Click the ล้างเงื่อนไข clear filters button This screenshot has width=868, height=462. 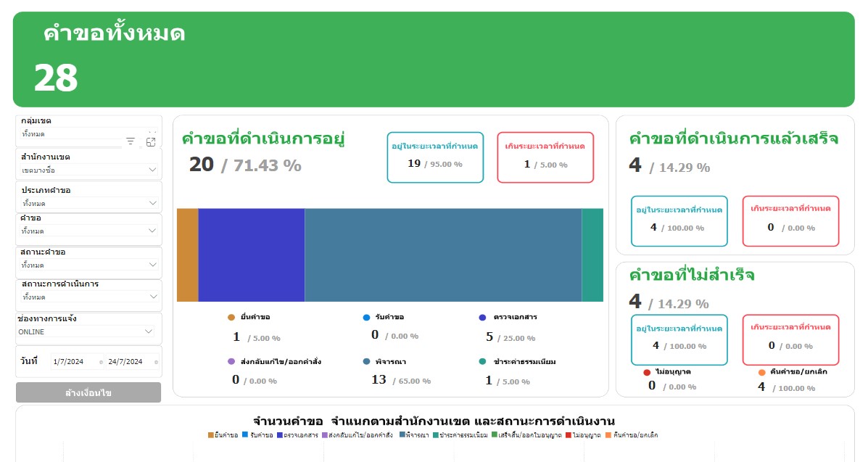click(x=88, y=392)
